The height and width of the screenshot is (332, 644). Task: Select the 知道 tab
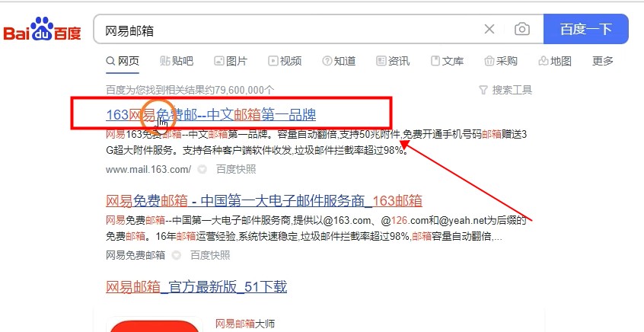point(339,61)
